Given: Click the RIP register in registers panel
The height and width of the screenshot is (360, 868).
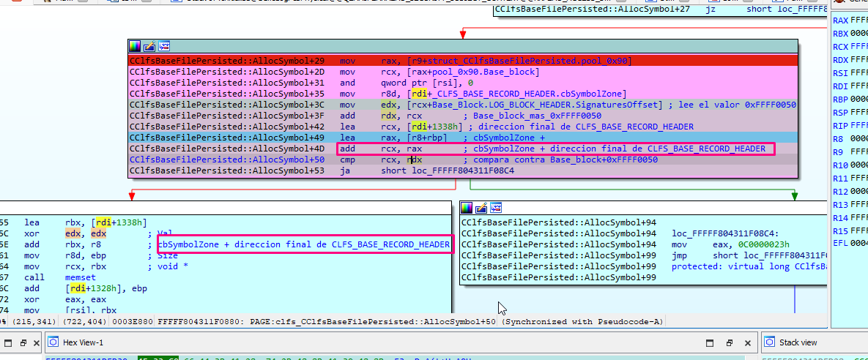Looking at the screenshot, I should point(841,126).
